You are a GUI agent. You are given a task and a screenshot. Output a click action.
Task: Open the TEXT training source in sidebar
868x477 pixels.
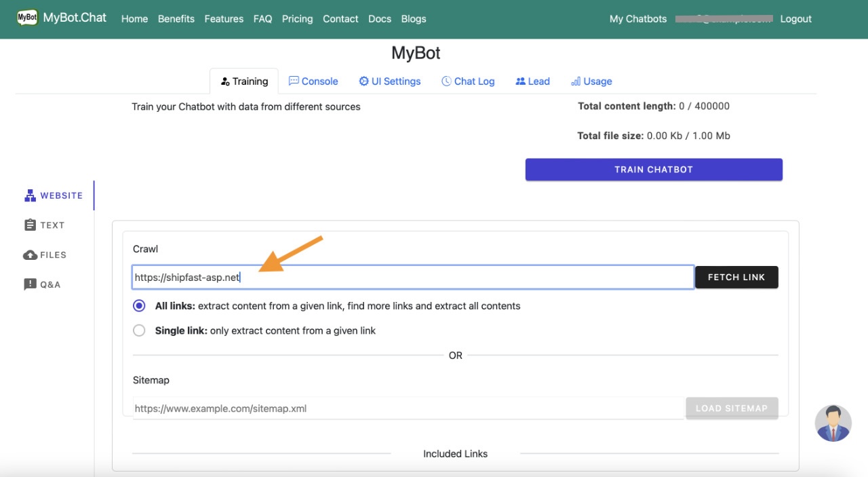pos(30,225)
